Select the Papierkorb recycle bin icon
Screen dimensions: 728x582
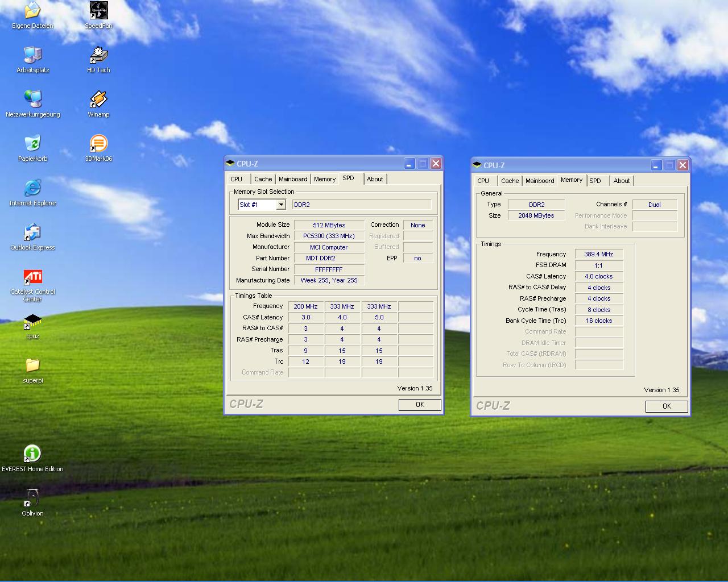click(x=32, y=148)
